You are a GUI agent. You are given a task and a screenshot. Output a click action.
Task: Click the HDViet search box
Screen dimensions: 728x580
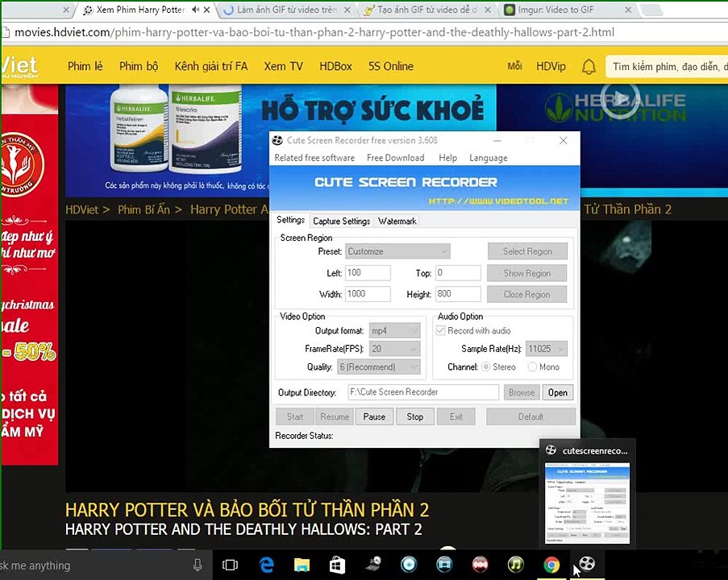click(667, 66)
